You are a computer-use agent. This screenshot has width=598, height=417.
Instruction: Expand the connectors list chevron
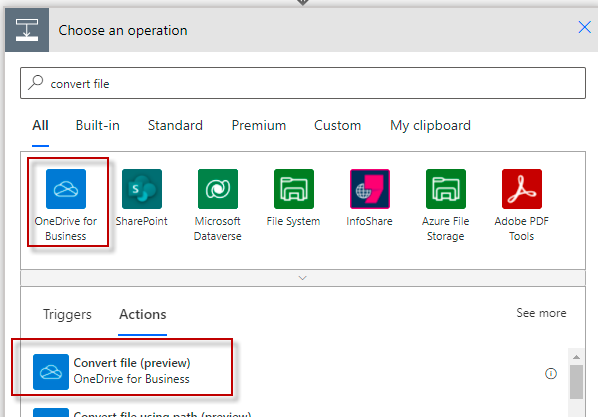[302, 278]
